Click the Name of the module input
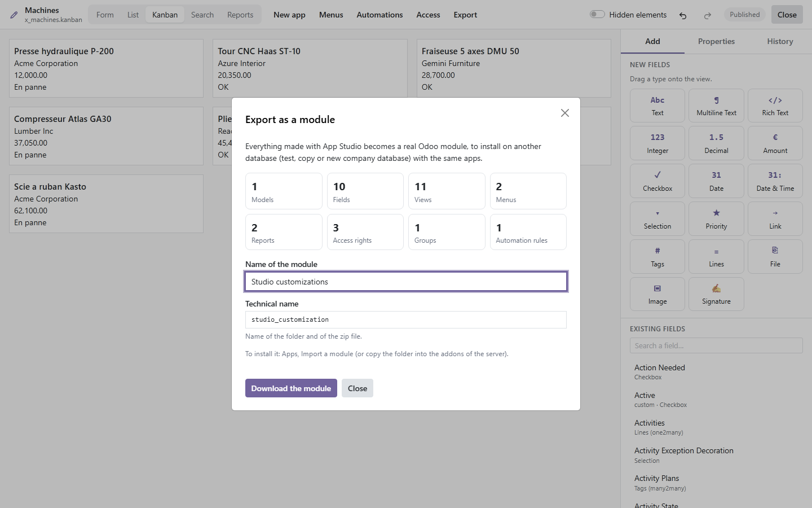 tap(406, 282)
